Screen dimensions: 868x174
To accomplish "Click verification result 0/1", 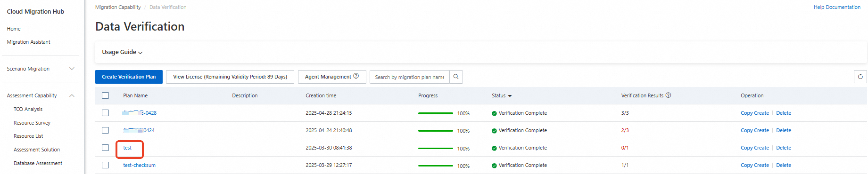I will (625, 148).
